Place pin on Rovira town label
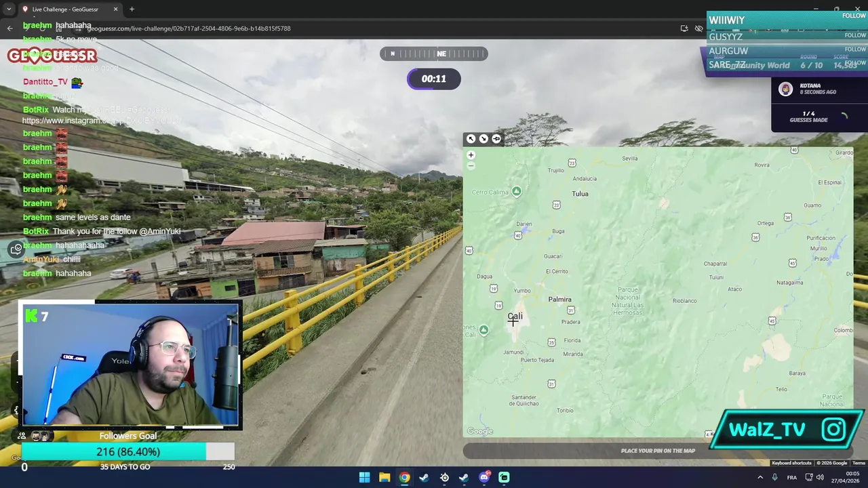 coord(762,165)
